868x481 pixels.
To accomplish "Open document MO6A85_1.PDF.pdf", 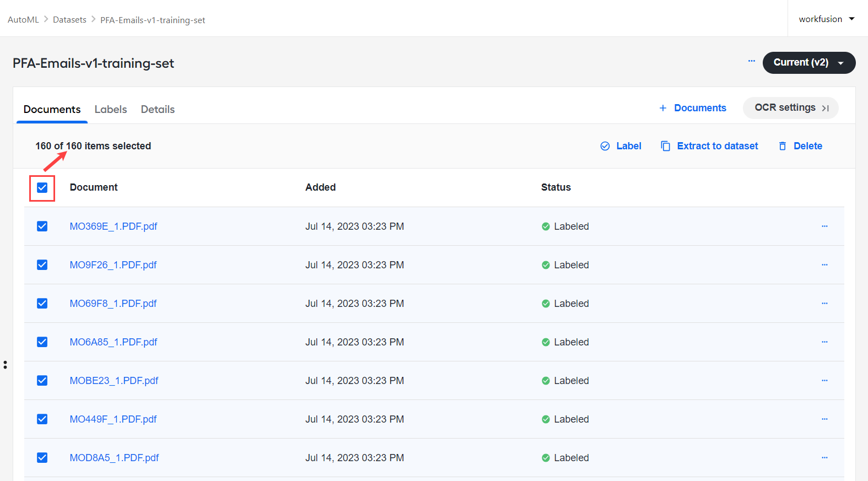I will coord(114,342).
